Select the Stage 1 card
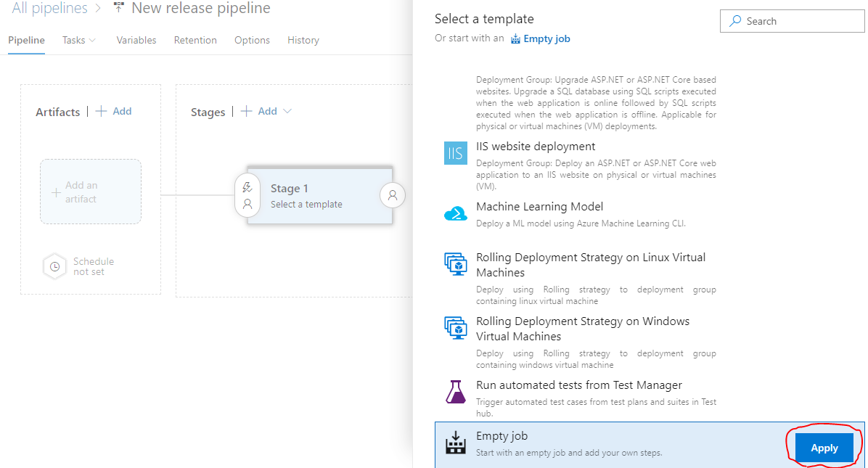 point(320,195)
